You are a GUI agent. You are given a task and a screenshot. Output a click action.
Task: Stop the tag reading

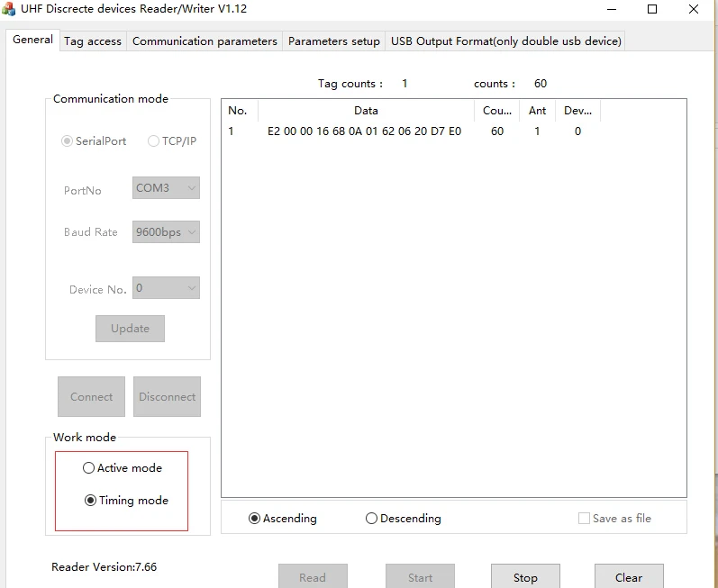[525, 576]
